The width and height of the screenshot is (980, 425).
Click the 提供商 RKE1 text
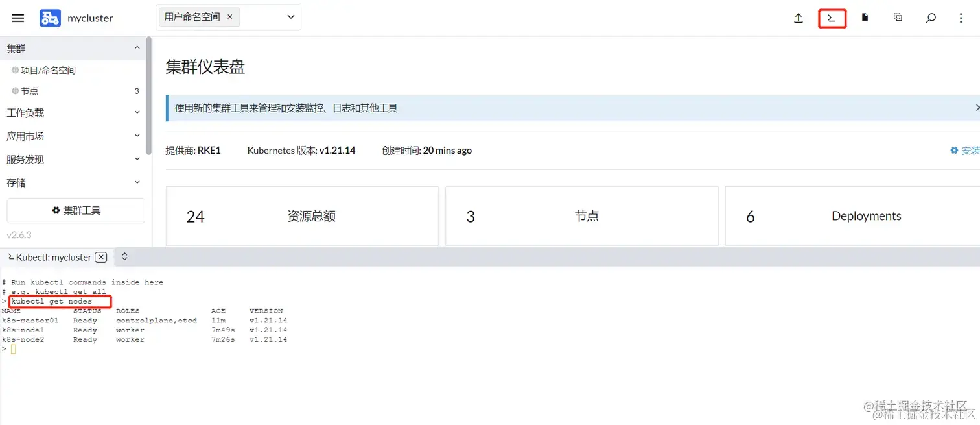pyautogui.click(x=193, y=151)
